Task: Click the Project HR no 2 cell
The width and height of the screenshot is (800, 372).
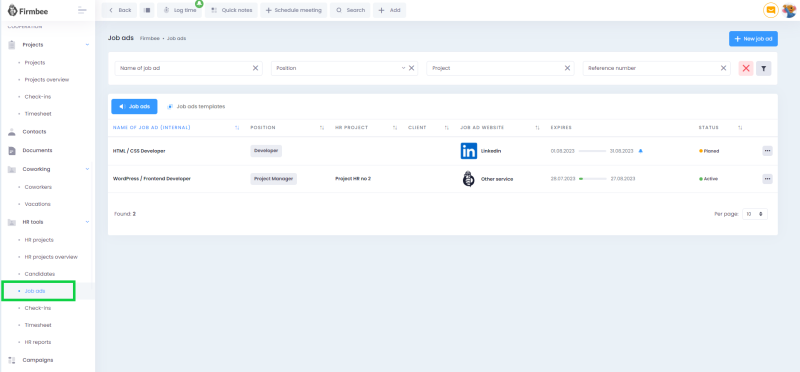Action: pos(353,179)
